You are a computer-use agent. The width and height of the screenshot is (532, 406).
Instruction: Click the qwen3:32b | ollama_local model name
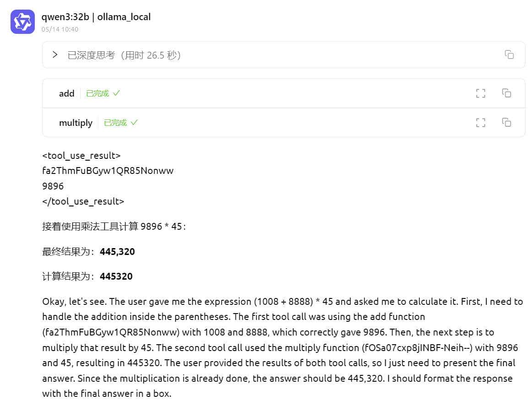pyautogui.click(x=96, y=17)
